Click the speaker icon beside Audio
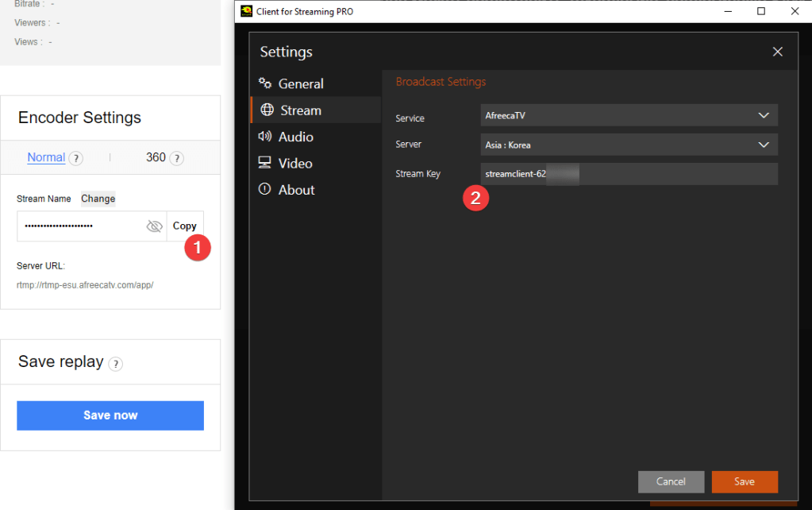 tap(265, 137)
